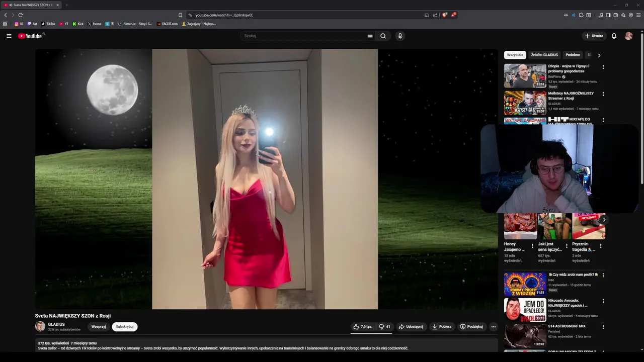Expand the video description text

[267, 345]
